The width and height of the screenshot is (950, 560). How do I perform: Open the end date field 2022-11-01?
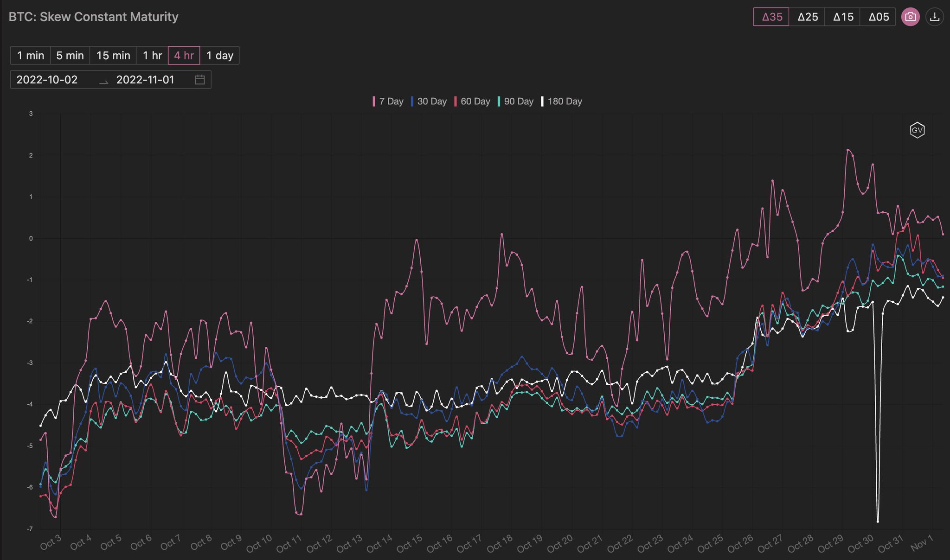point(145,79)
